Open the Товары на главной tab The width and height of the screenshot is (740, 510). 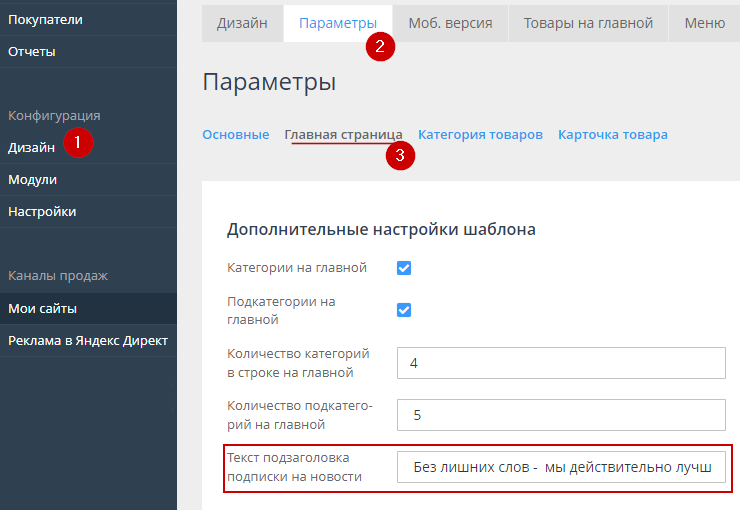pos(588,23)
